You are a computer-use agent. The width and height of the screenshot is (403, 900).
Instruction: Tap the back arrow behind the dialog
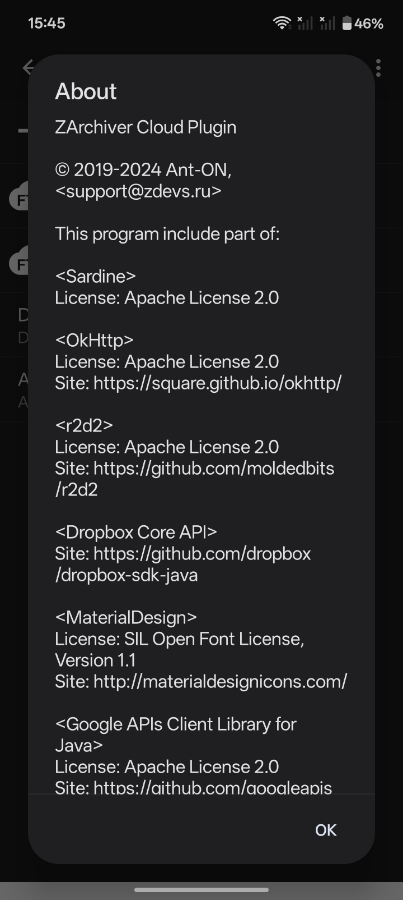[x=26, y=68]
